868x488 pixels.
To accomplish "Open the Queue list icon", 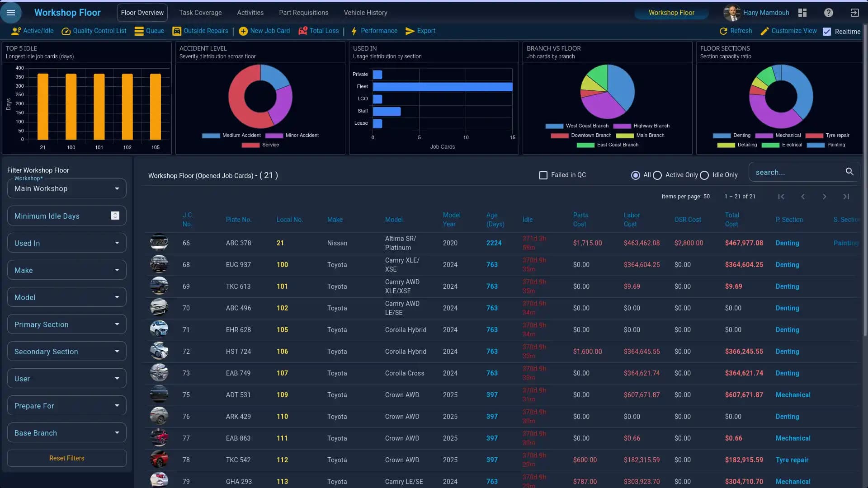I will coord(139,31).
